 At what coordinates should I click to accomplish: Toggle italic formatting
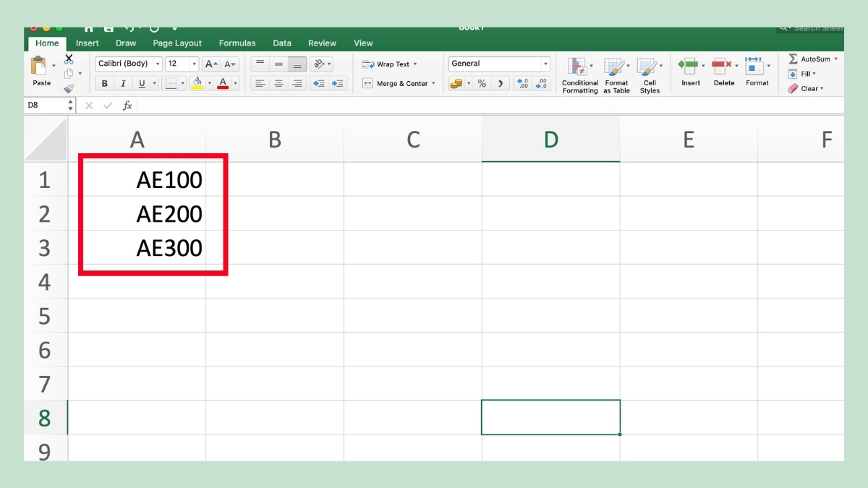123,82
